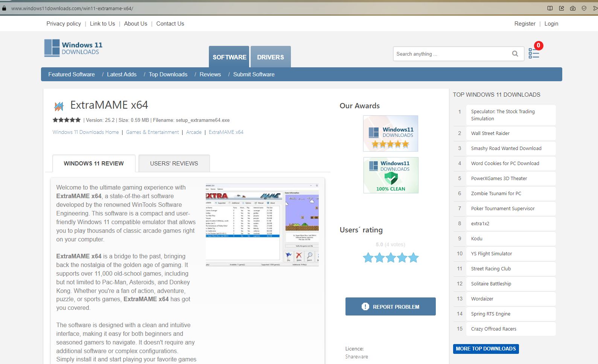Click the blue users' rating stars

pyautogui.click(x=391, y=258)
